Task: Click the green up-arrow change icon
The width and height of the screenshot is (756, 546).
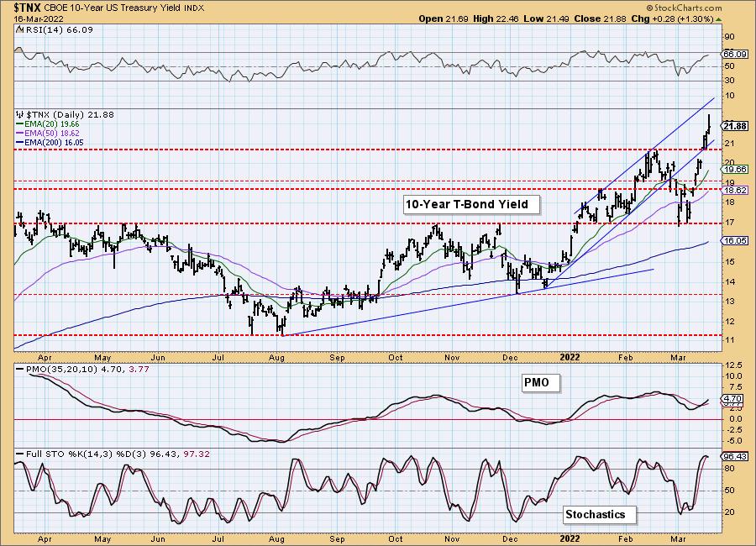Action: coord(718,19)
